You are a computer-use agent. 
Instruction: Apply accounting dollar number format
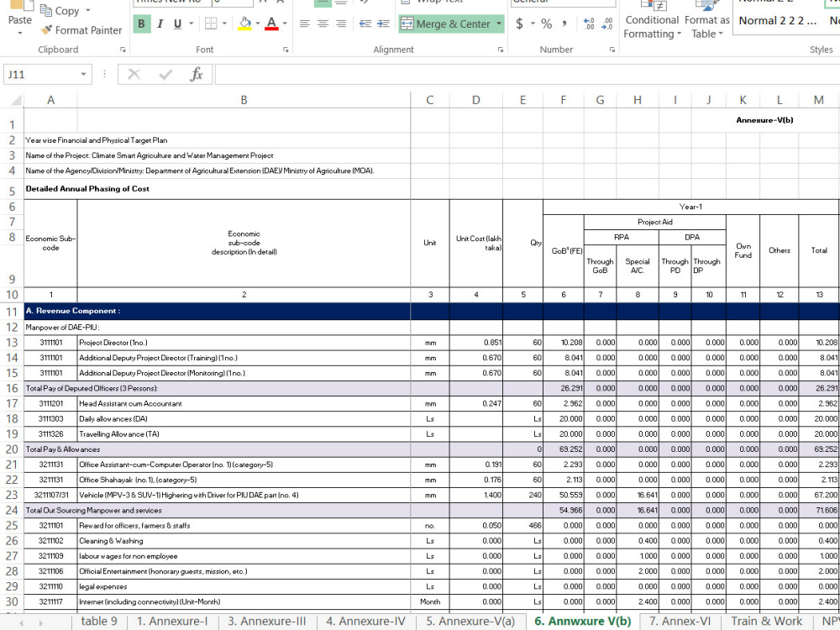click(519, 24)
